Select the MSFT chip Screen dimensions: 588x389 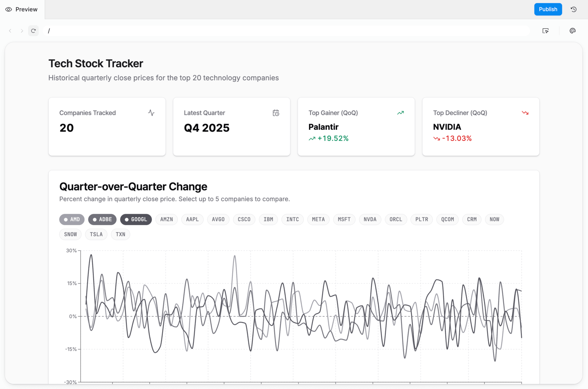344,220
